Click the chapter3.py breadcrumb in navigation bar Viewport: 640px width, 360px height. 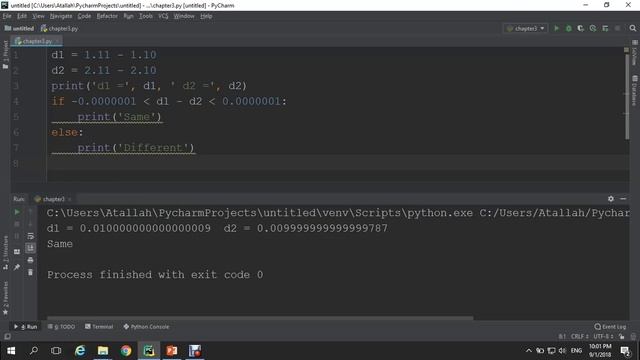tap(59, 29)
